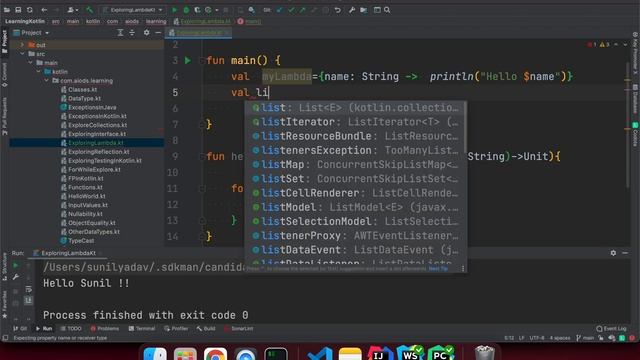Click the Git update project blue arrow
640x360 pixels.
280,10
